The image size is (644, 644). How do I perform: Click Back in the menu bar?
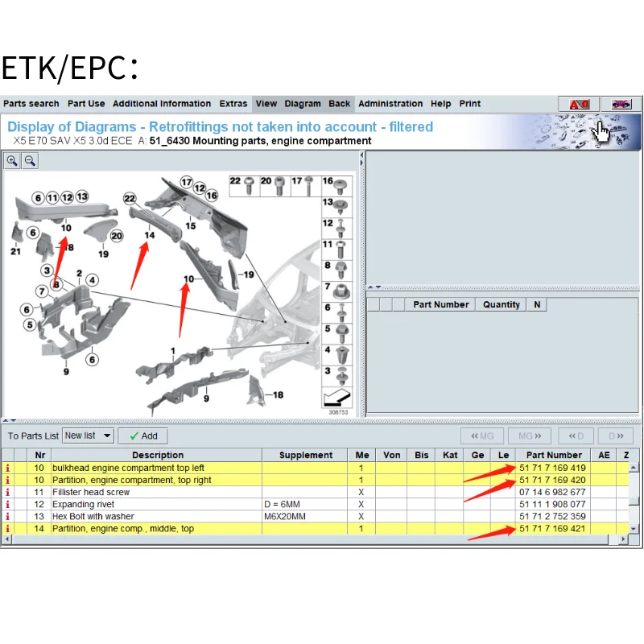tap(339, 104)
